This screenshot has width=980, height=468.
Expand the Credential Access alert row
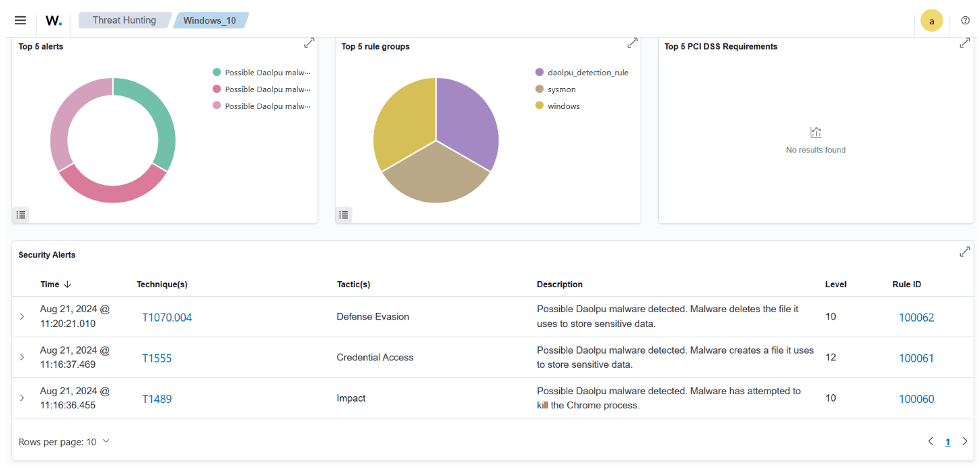click(x=22, y=357)
